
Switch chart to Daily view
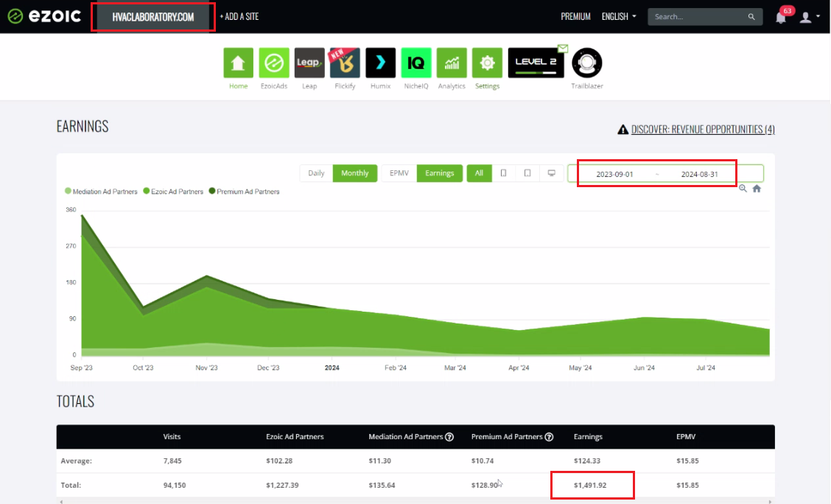(316, 173)
